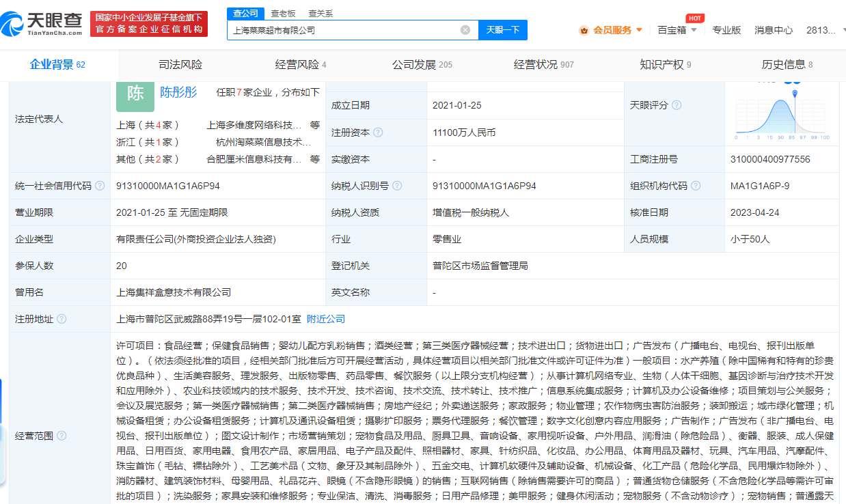This screenshot has height=504, width=846.
Task: Click enterprise type 有限责任公司(外商投资企业法人独资)
Action: coord(196,239)
